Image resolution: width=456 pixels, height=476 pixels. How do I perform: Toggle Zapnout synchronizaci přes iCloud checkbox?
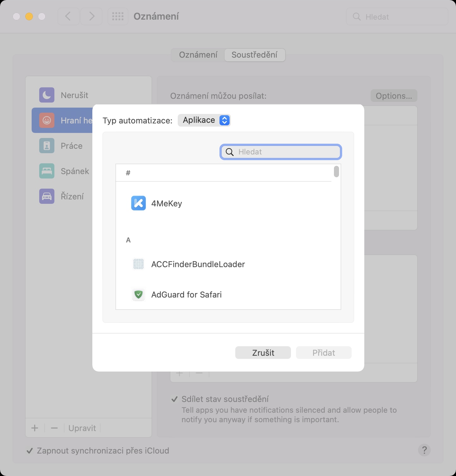[x=30, y=451]
